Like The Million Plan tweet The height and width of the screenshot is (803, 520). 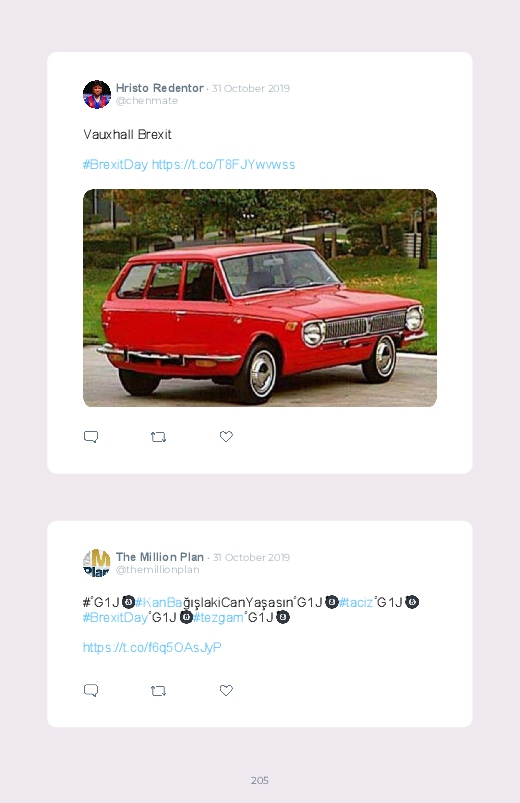click(226, 690)
